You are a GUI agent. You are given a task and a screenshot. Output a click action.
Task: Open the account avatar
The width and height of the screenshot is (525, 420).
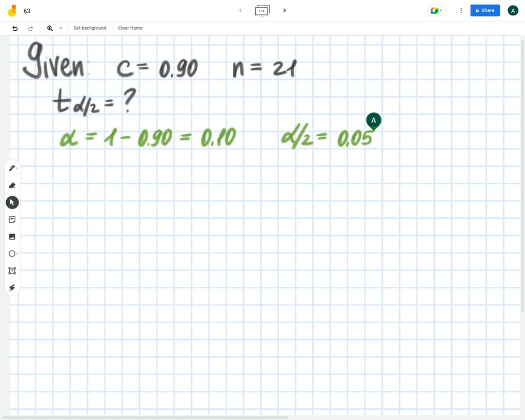[x=513, y=10]
